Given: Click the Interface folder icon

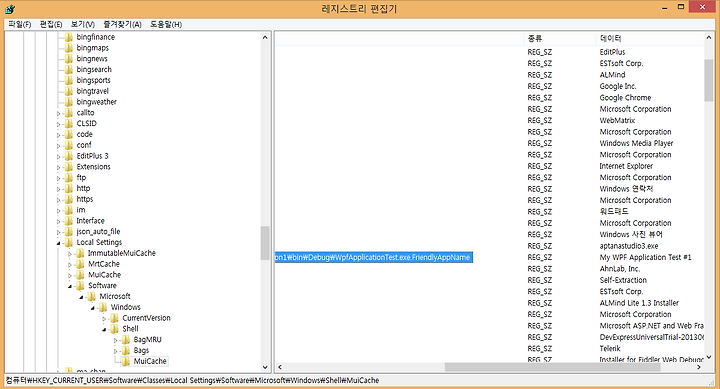Looking at the screenshot, I should point(69,220).
